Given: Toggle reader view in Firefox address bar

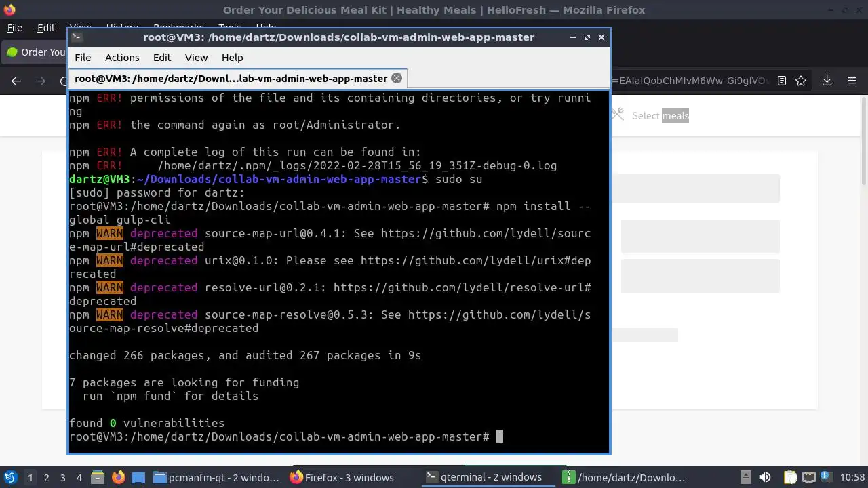Looking at the screenshot, I should [x=782, y=81].
